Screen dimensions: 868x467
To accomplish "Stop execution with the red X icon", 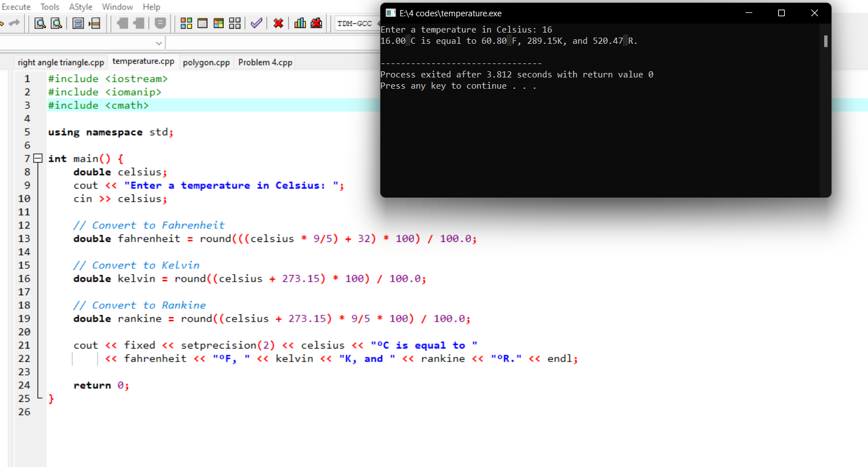I will pyautogui.click(x=278, y=23).
